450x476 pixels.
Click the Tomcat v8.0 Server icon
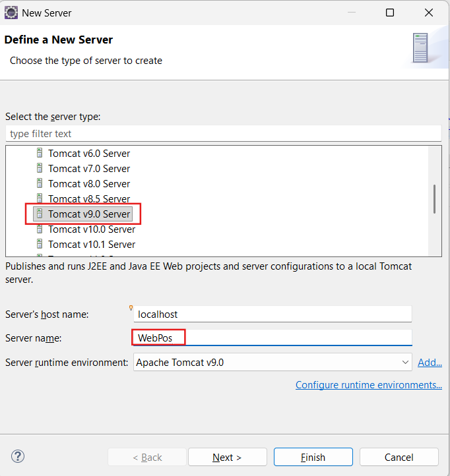(x=40, y=183)
